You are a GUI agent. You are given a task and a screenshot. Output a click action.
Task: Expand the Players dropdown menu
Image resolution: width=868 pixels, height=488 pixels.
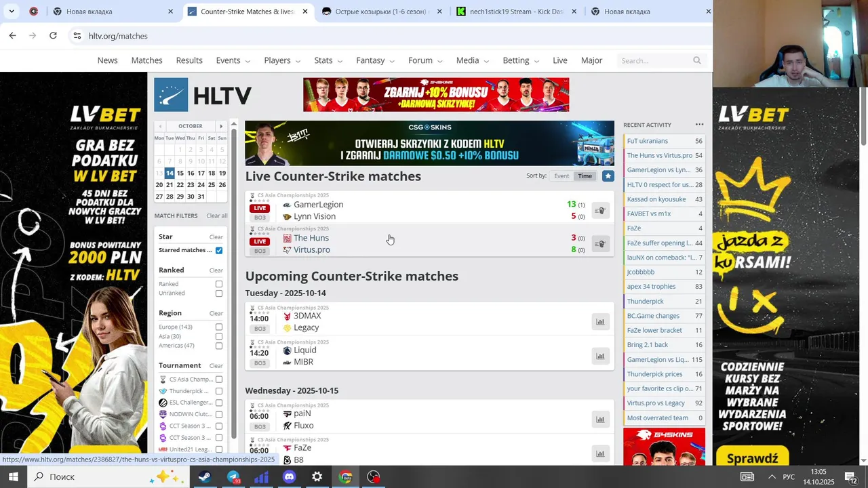coord(282,60)
